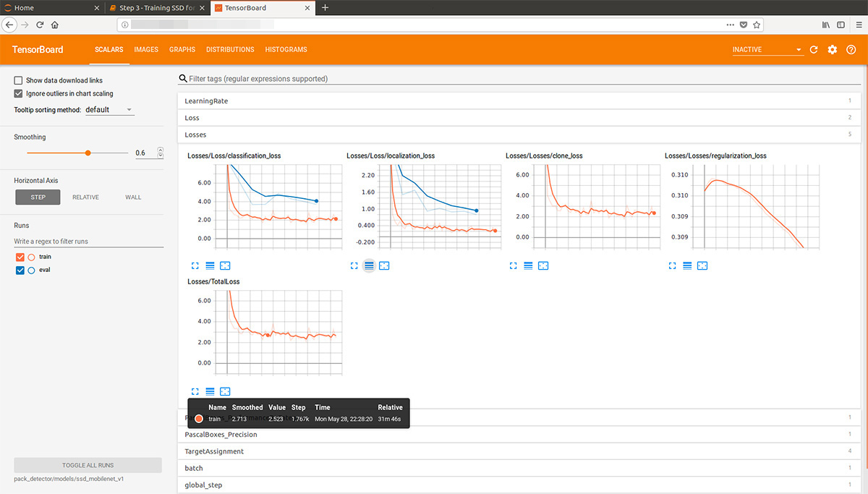Save page to Pocket
The image size is (868, 494).
tap(744, 25)
